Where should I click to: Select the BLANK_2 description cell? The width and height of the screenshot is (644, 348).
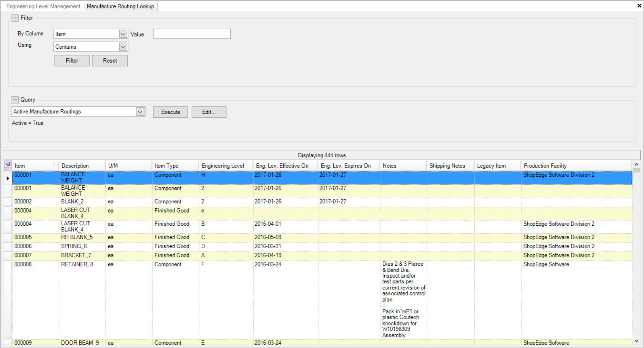click(82, 202)
